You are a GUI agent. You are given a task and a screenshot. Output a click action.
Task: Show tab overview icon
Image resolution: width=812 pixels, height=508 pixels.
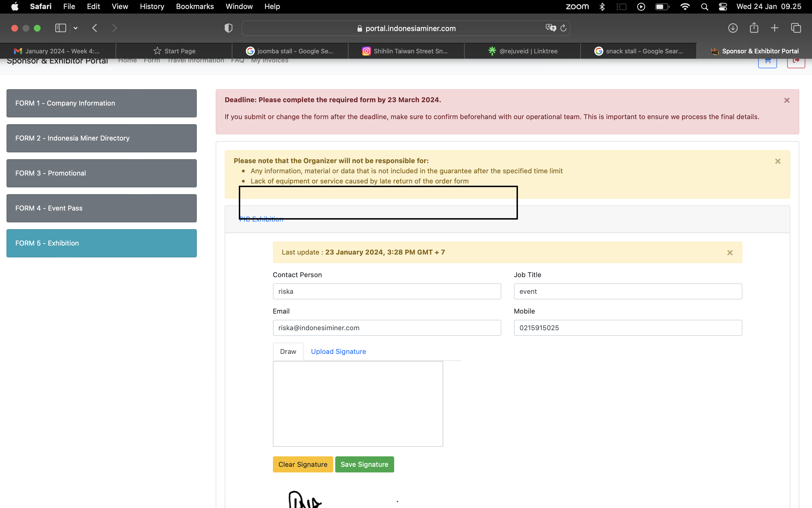[796, 28]
